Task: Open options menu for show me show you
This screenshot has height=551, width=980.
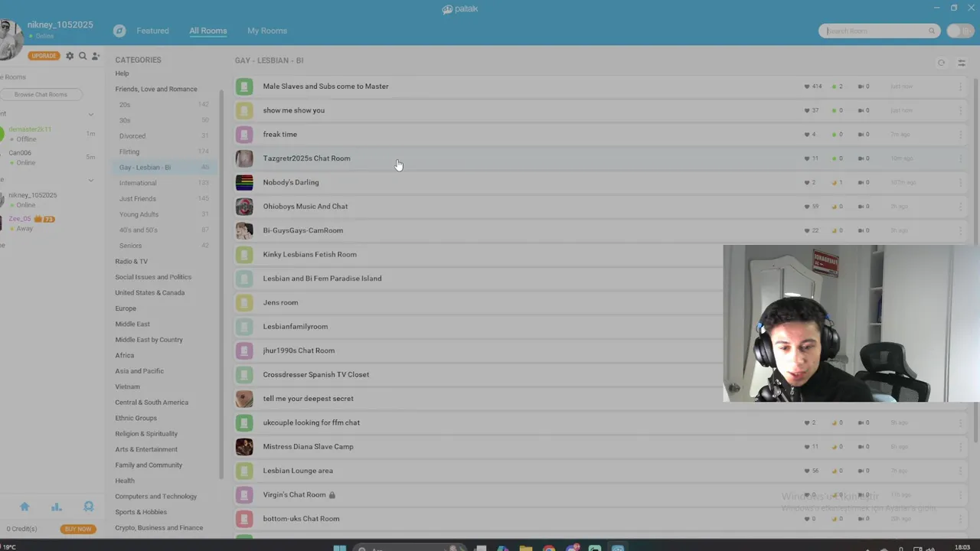Action: pos(960,110)
